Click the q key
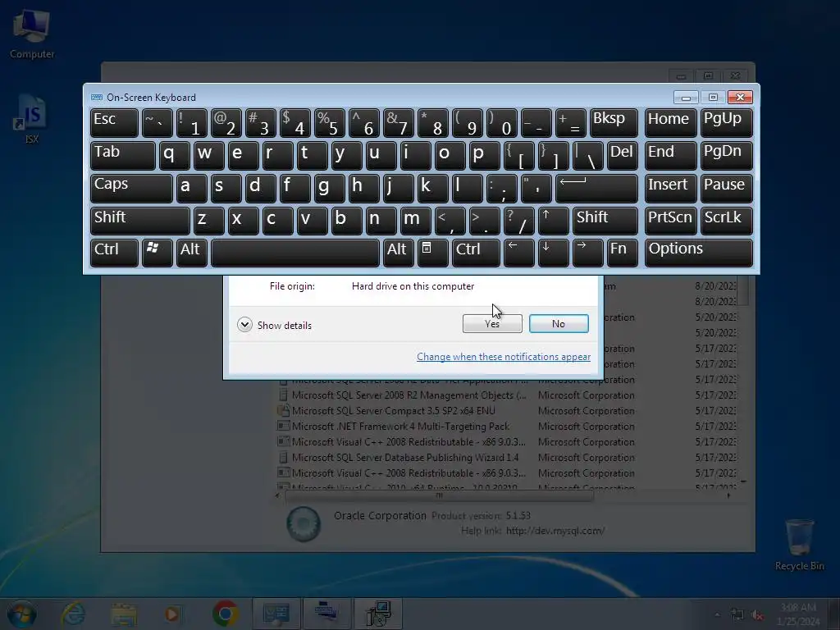This screenshot has width=840, height=630. [x=174, y=155]
